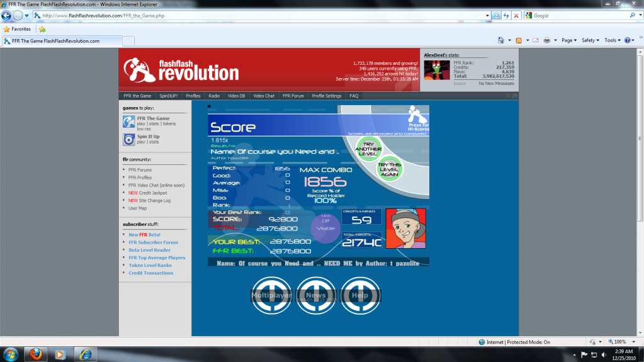
Task: Open the Credit Transactions link
Action: click(150, 273)
